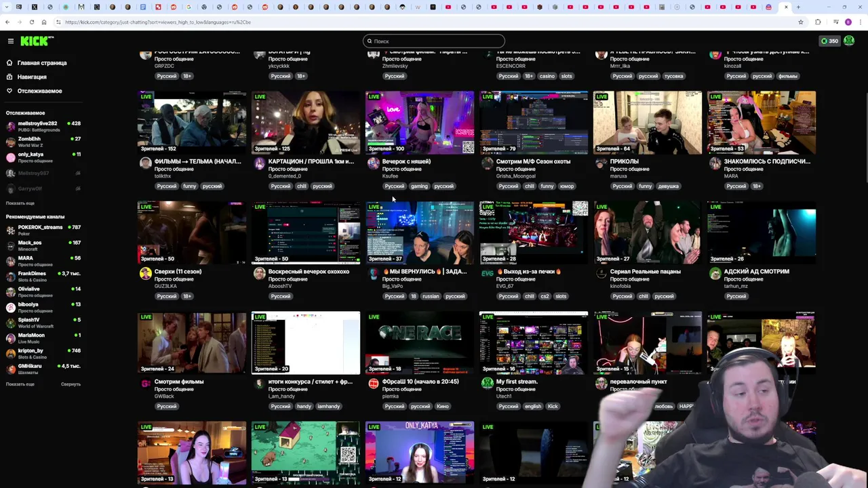This screenshot has height=488, width=868.
Task: Click the KICK logo
Action: click(37, 41)
